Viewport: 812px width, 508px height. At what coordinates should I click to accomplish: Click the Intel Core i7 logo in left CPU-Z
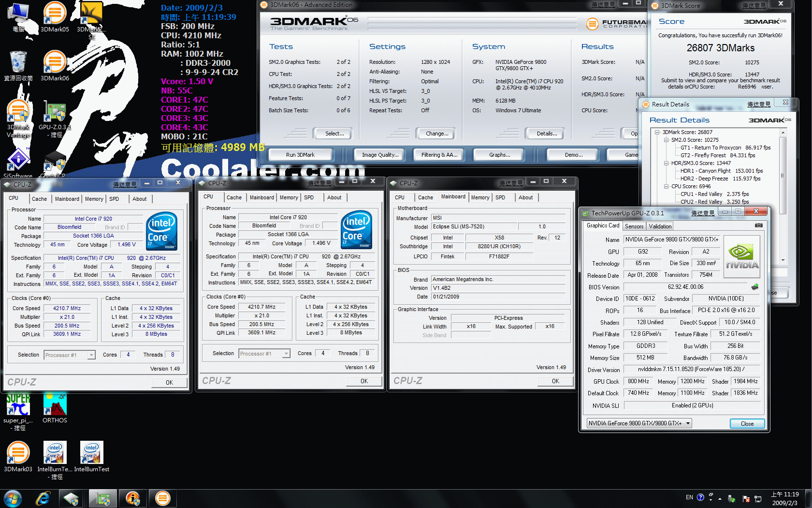coord(161,231)
